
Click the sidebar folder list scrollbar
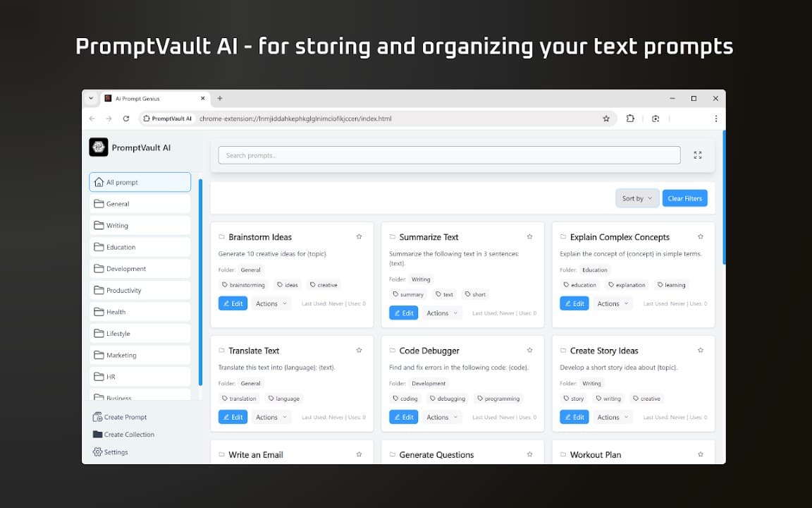200,282
